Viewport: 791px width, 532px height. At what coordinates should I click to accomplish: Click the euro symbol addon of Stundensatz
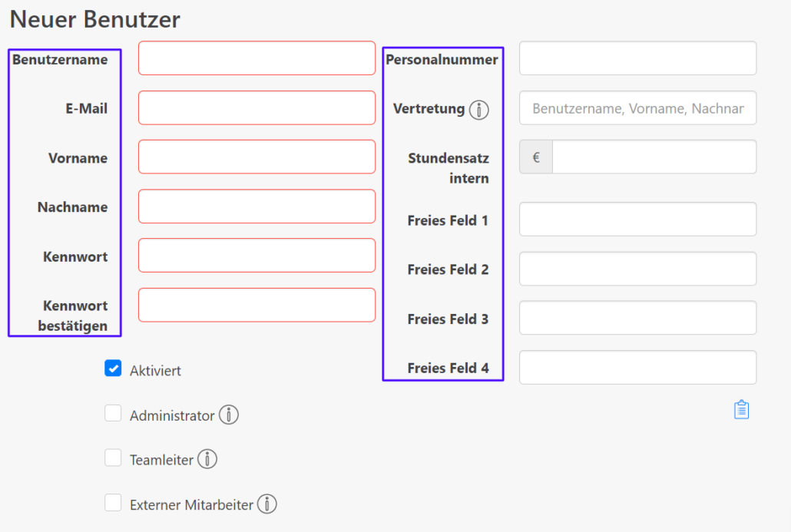tap(536, 157)
